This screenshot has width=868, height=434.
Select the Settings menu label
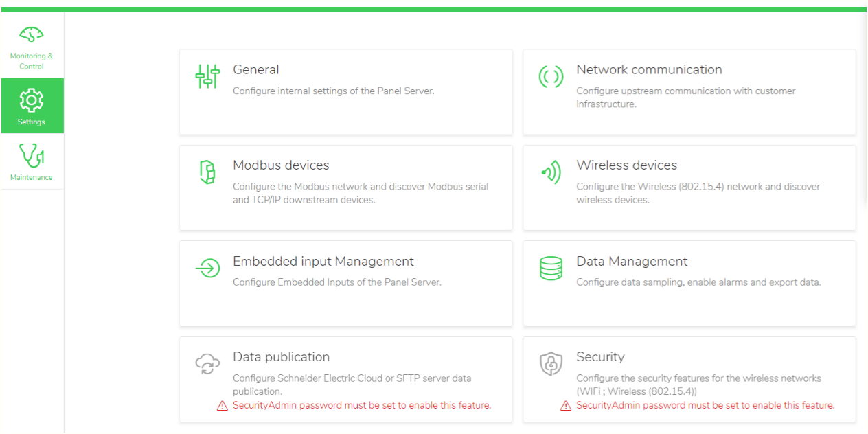pyautogui.click(x=32, y=122)
